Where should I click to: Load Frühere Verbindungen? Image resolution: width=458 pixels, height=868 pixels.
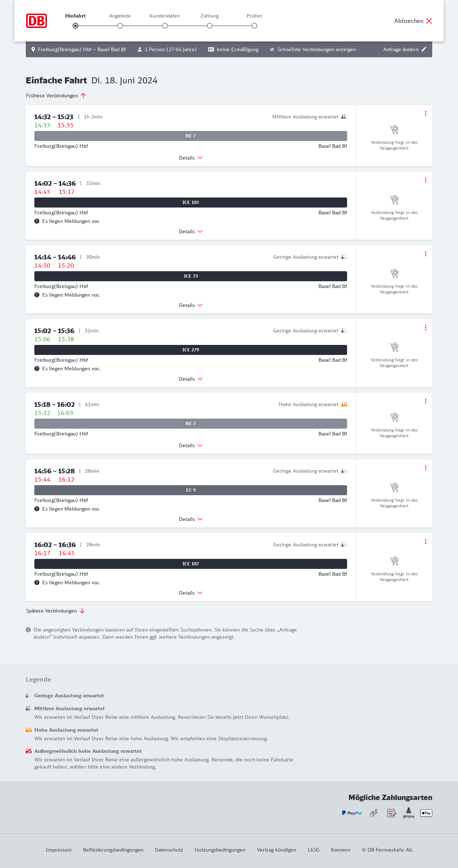56,96
